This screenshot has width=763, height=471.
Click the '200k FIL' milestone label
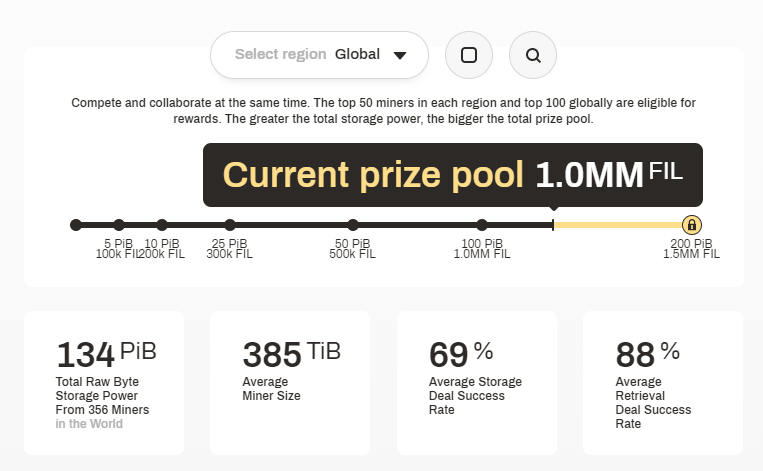pyautogui.click(x=162, y=254)
